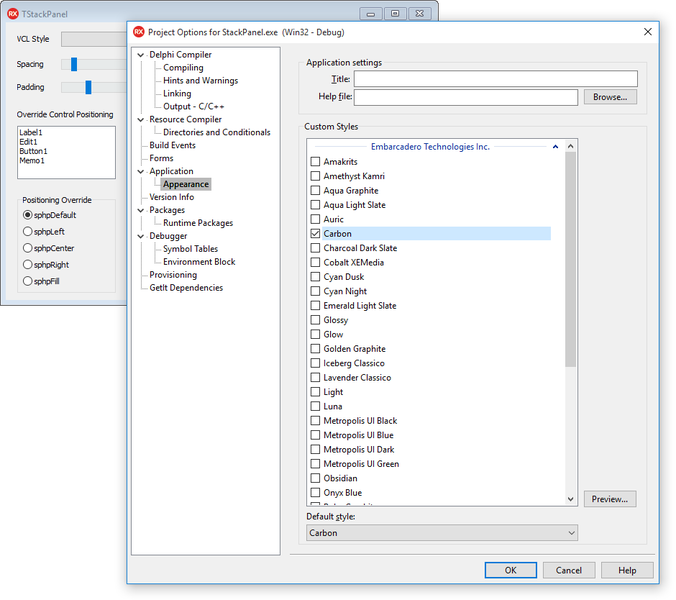The image size is (676, 600).
Task: Pick sphpFill radio button in TStackPanel
Action: [x=28, y=281]
